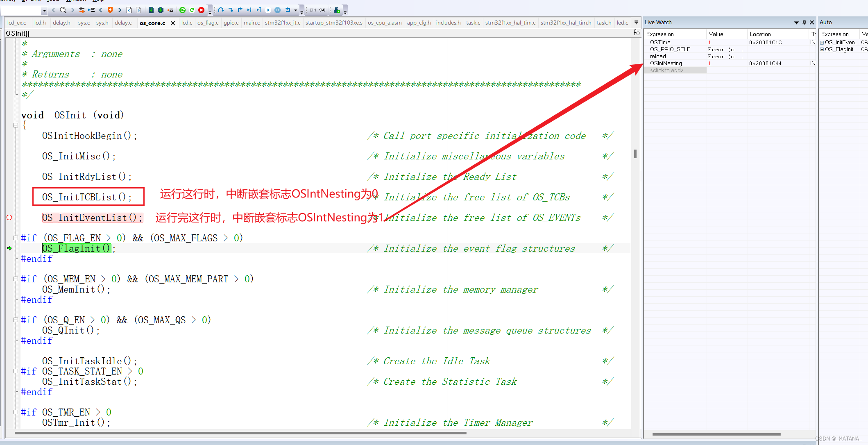Click the Step Over debug icon
This screenshot has height=445, width=868.
point(221,10)
